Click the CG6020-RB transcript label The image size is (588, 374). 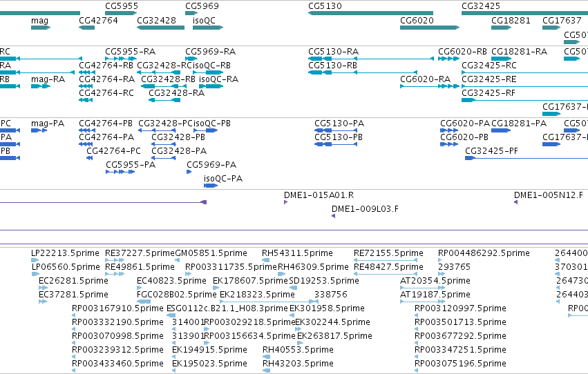pos(462,51)
